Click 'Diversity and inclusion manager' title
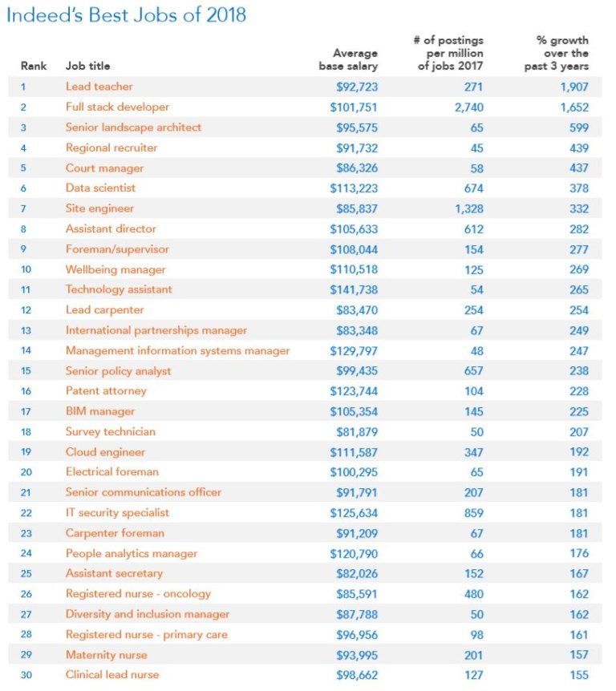The width and height of the screenshot is (616, 691). coord(148,614)
